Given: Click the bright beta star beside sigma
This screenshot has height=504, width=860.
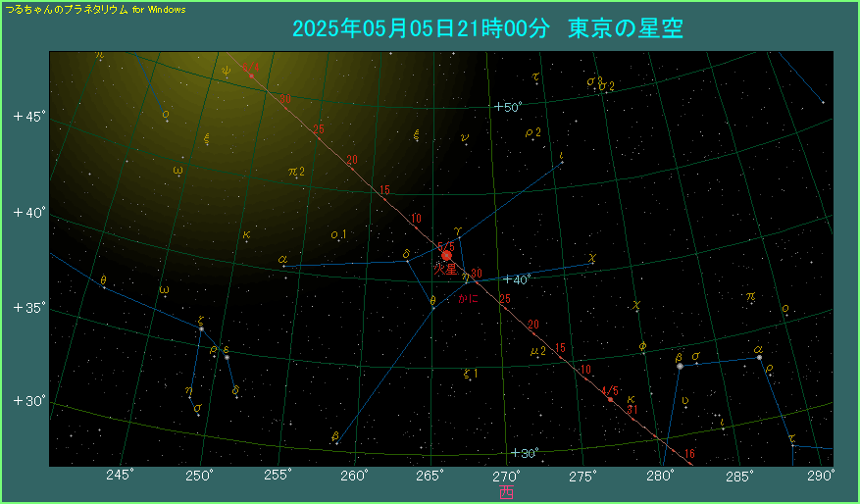Looking at the screenshot, I should [679, 366].
